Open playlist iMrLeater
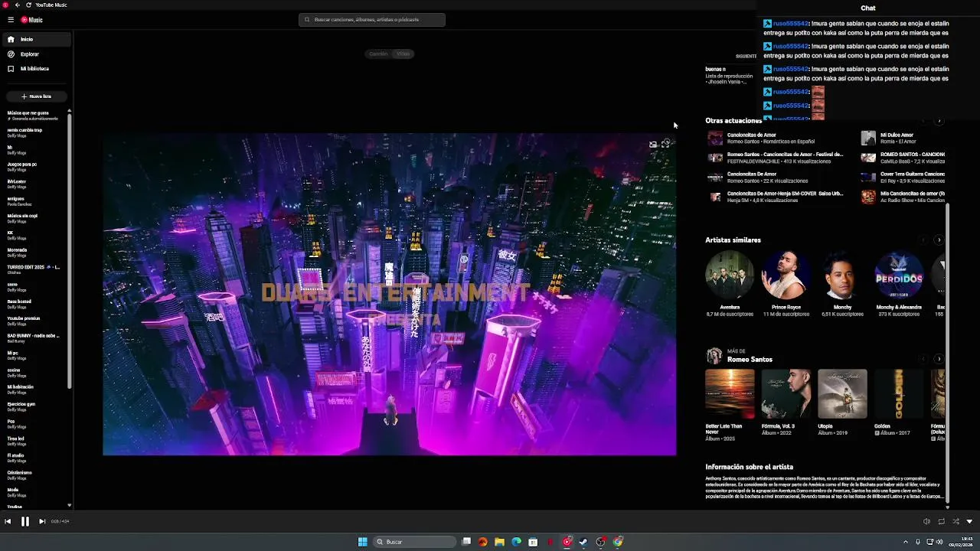 (x=34, y=184)
